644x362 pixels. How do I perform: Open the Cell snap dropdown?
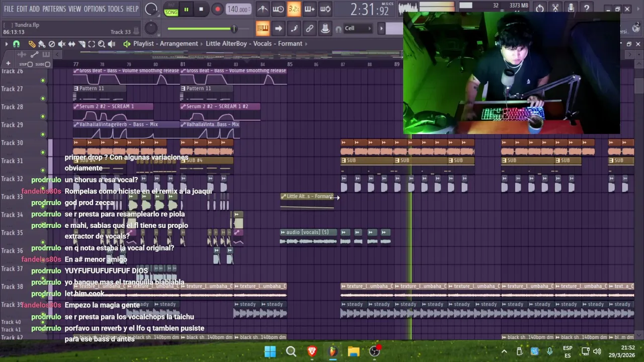357,29
